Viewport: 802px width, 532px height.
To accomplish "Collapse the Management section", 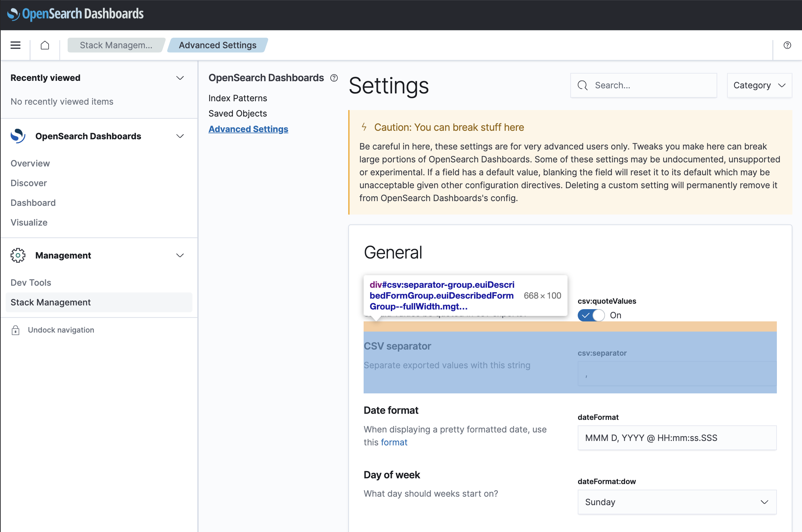I will click(180, 255).
